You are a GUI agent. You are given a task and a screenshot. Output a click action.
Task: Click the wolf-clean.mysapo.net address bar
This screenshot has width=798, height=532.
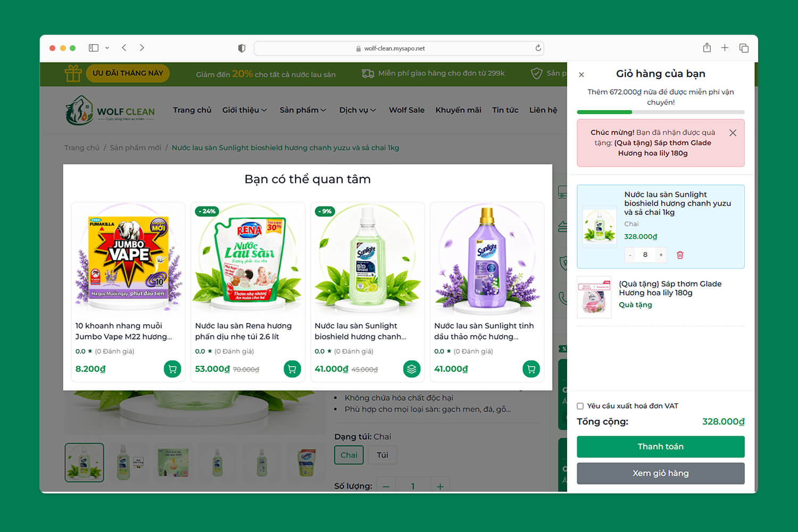(x=399, y=48)
